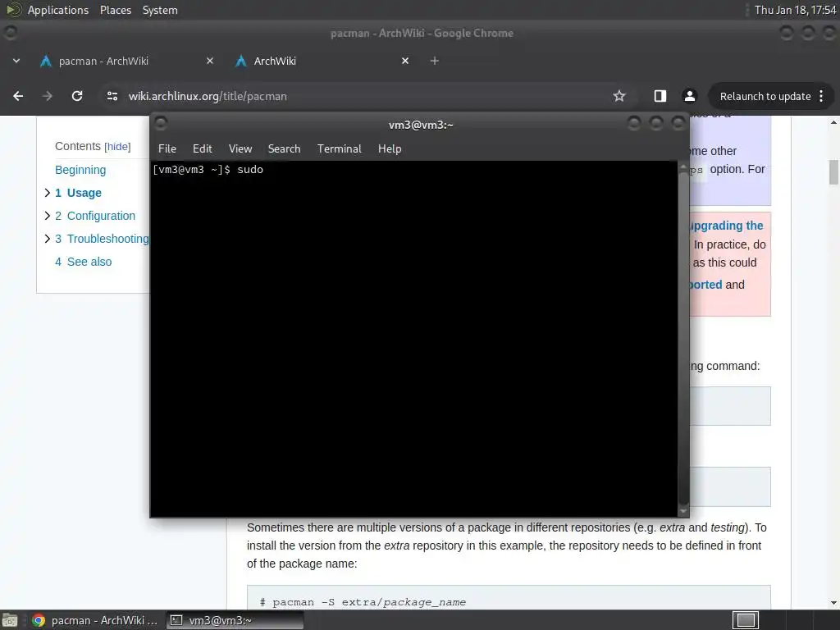Screen dimensions: 840x630
Task: Open the Applications menu in top panel
Action: click(x=58, y=10)
